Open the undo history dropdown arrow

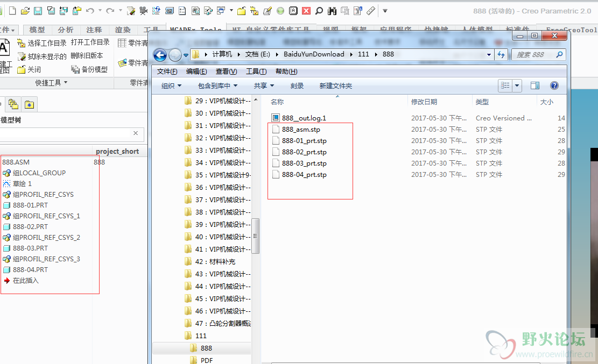(100, 11)
